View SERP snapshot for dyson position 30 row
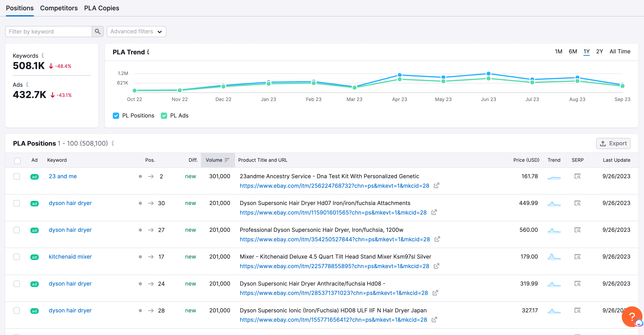 pyautogui.click(x=577, y=203)
